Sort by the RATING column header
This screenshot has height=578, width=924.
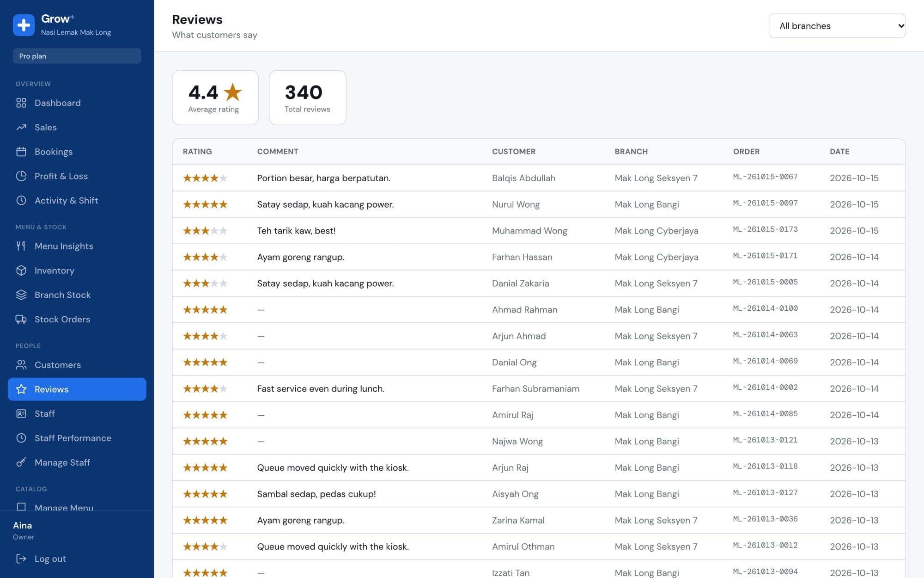197,152
